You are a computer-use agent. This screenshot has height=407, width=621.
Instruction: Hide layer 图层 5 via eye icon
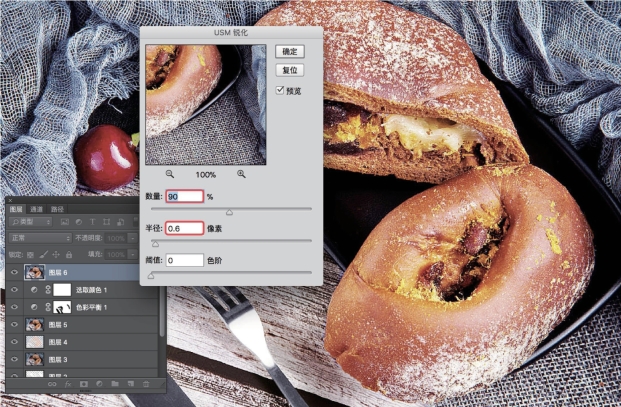coord(14,325)
